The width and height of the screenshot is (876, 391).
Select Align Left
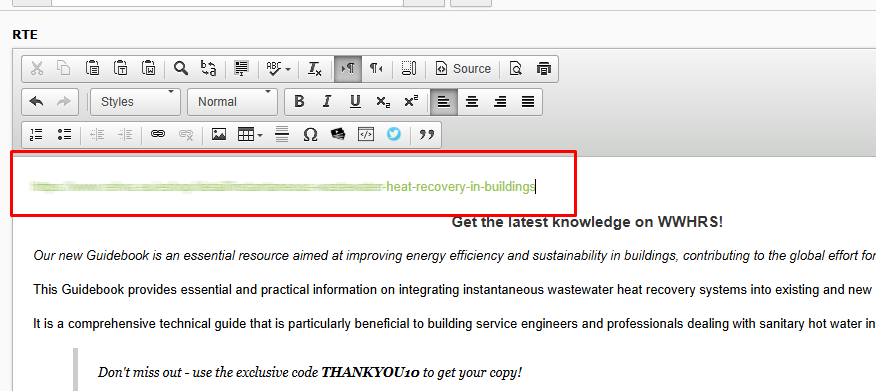tap(444, 102)
